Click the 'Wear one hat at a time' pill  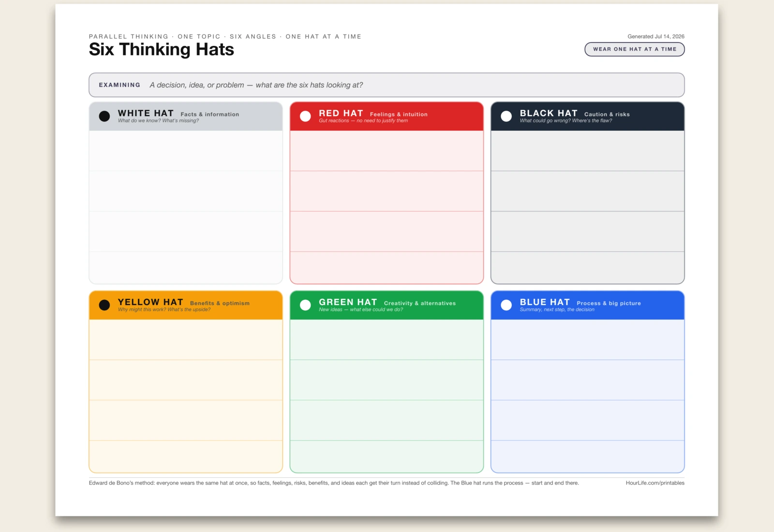click(635, 49)
